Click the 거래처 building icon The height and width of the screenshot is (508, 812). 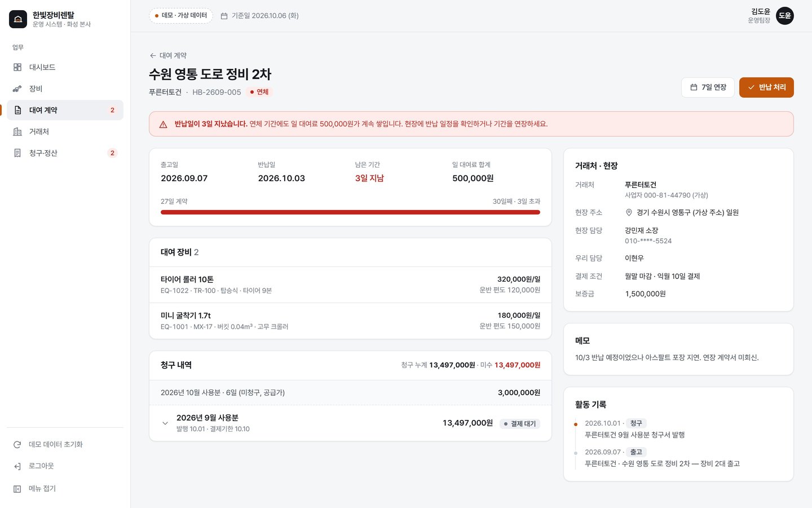(17, 132)
